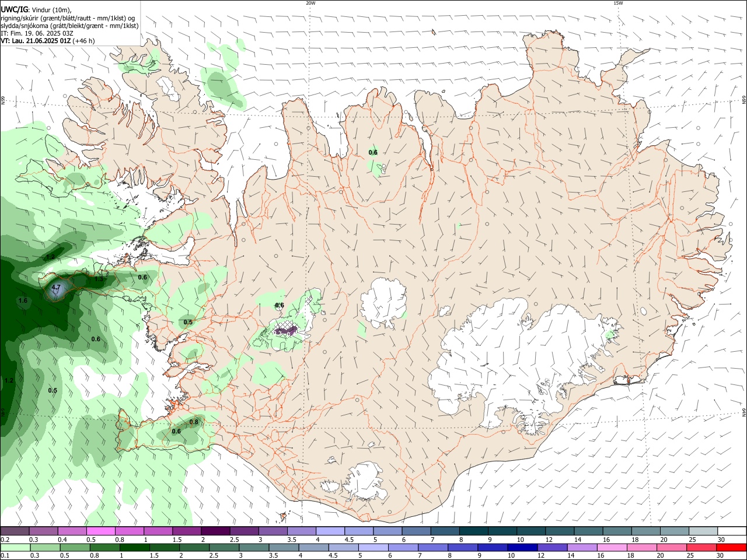
Task: Pick lower legend swatch labeled 14
Action: pos(581,547)
